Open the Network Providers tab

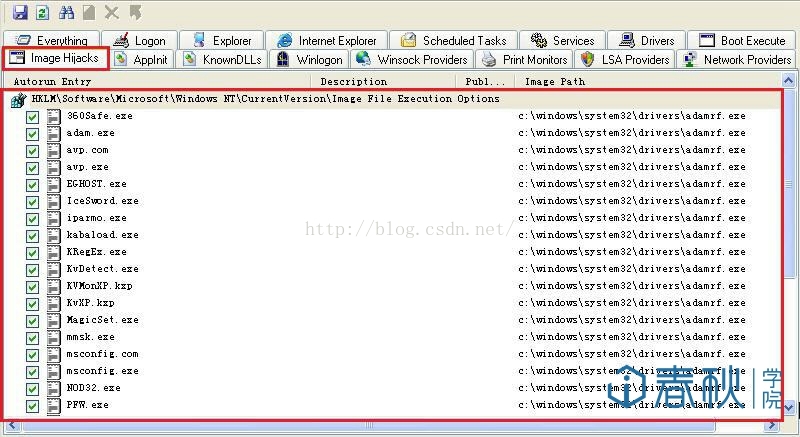click(x=737, y=60)
